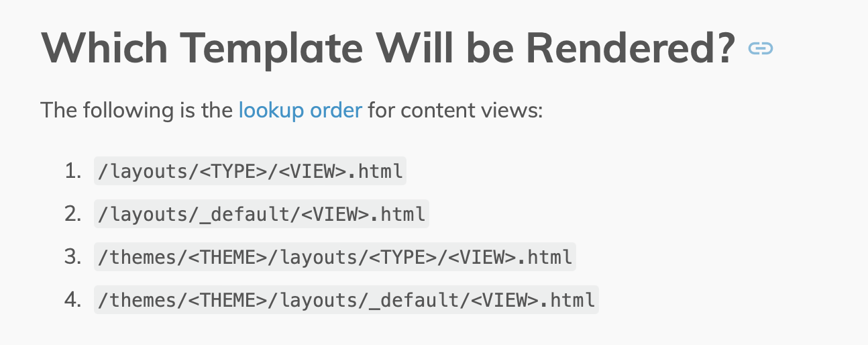Screen dimensions: 868x345
Task: Click the "for content views:" text
Action: tap(455, 109)
